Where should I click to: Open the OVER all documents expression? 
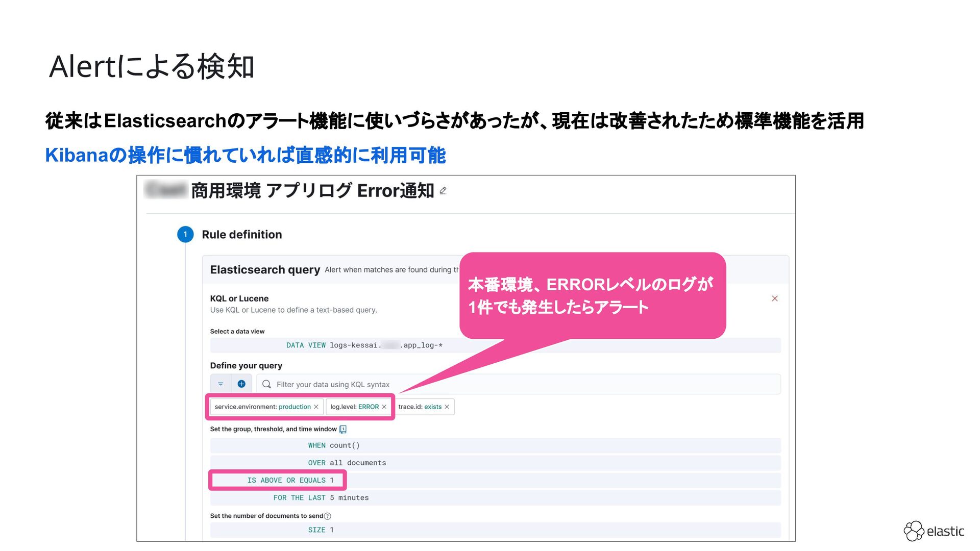point(347,463)
